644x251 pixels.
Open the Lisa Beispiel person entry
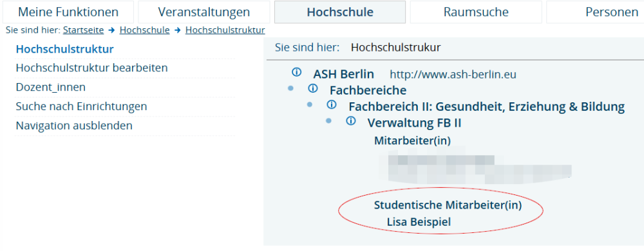pos(419,222)
